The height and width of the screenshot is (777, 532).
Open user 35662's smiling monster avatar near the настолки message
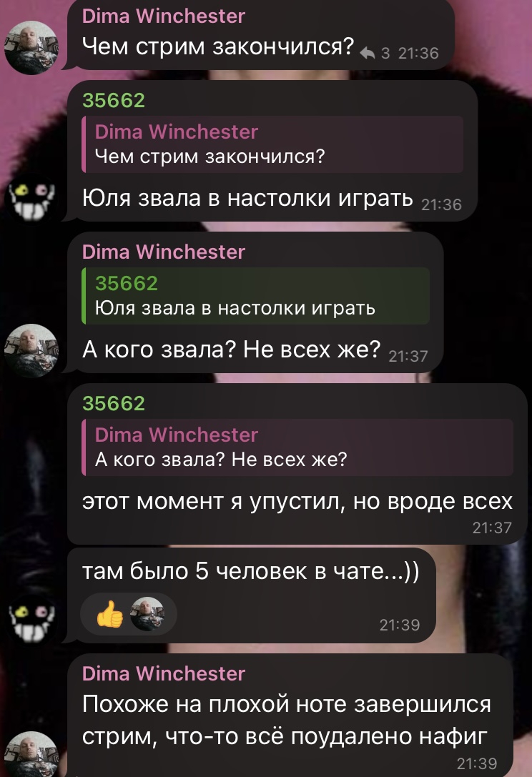(31, 199)
